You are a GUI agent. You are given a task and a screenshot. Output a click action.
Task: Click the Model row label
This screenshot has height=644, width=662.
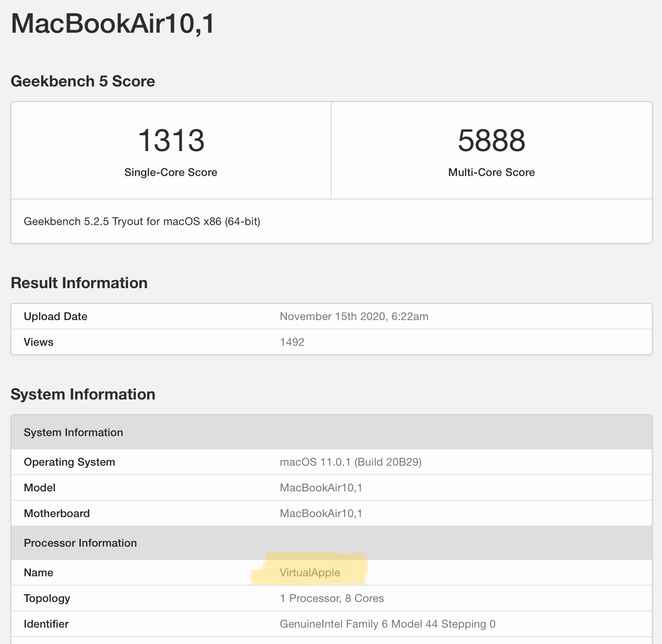[x=40, y=488]
